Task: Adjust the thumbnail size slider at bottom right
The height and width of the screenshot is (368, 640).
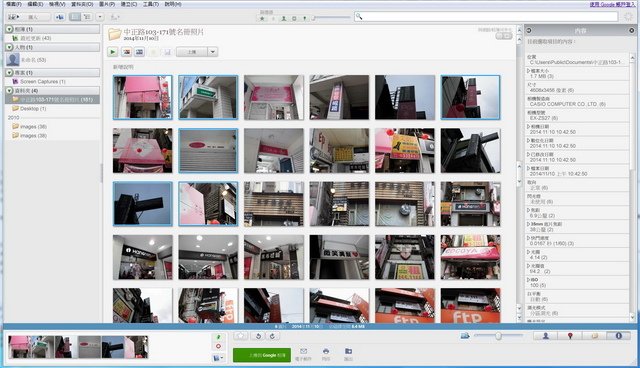Action: click(498, 336)
